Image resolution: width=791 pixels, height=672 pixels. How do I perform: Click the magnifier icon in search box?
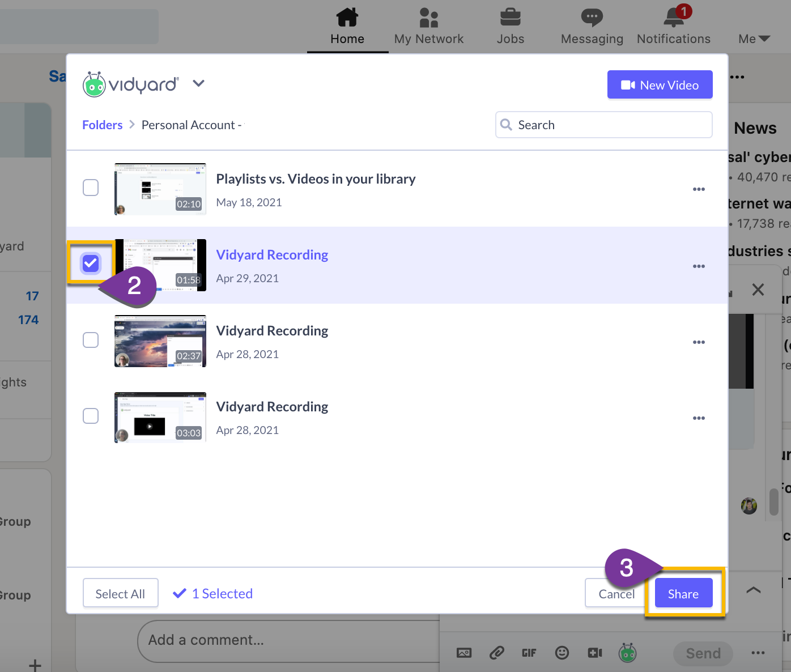[507, 125]
